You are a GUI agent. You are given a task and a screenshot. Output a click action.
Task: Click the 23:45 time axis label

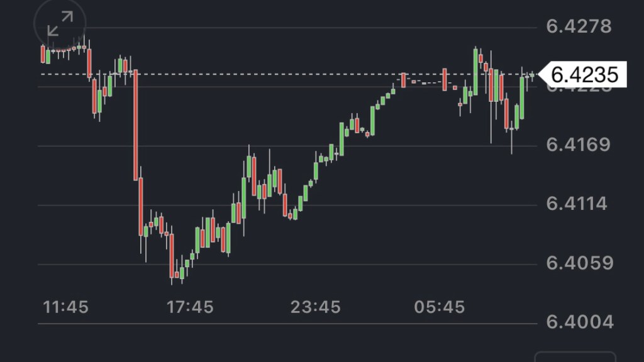coord(316,307)
